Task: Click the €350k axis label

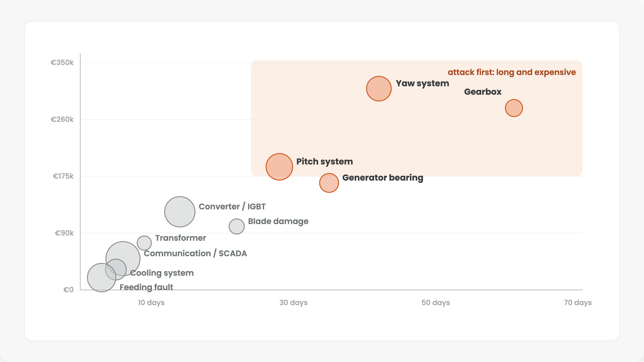Action: (x=62, y=63)
